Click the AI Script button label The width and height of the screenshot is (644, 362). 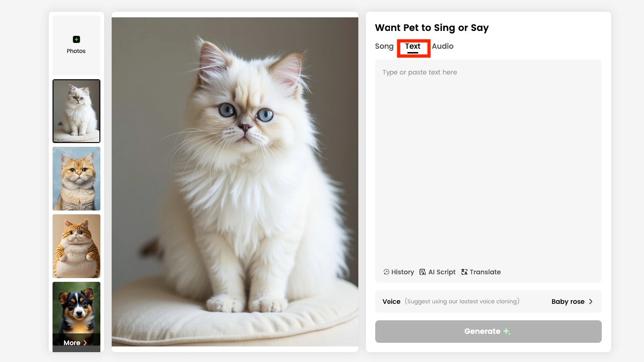(x=442, y=272)
